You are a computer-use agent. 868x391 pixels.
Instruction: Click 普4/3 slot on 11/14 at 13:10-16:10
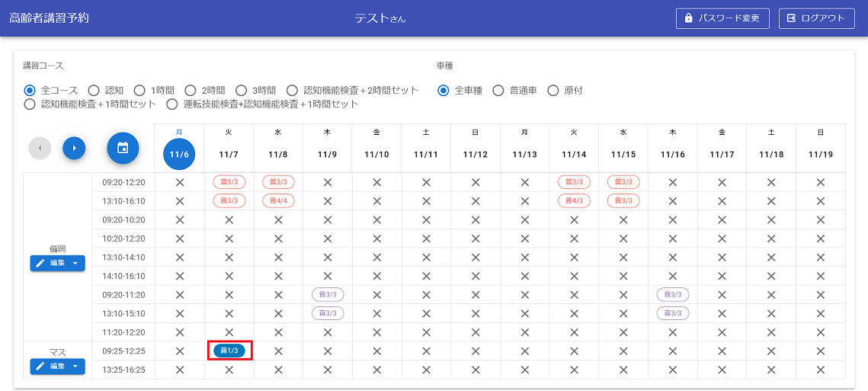tap(574, 200)
